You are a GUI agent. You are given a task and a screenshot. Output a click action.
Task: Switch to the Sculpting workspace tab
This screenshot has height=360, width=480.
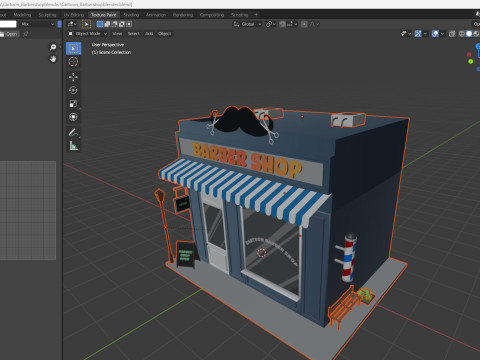click(47, 15)
